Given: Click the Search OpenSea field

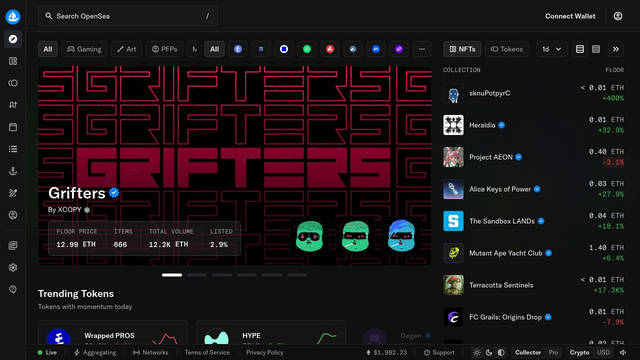Looking at the screenshot, I should tap(128, 16).
